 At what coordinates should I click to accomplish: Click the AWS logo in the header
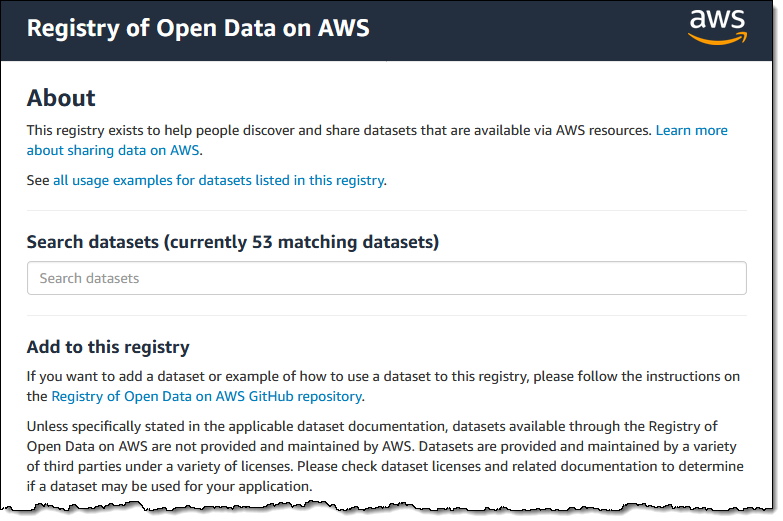point(717,27)
